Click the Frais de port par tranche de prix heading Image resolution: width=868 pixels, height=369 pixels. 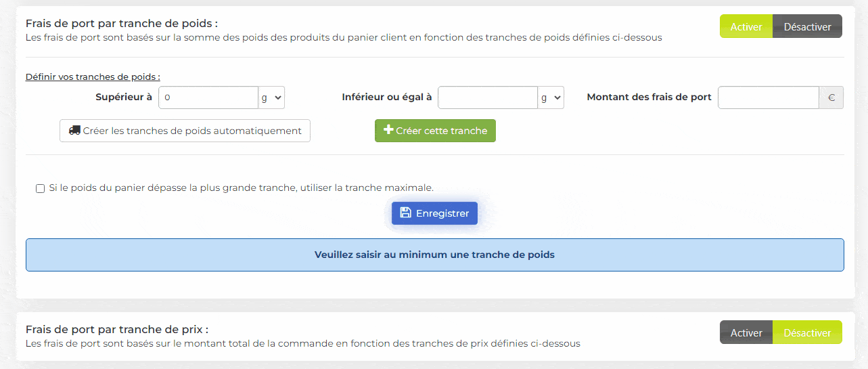pyautogui.click(x=116, y=329)
